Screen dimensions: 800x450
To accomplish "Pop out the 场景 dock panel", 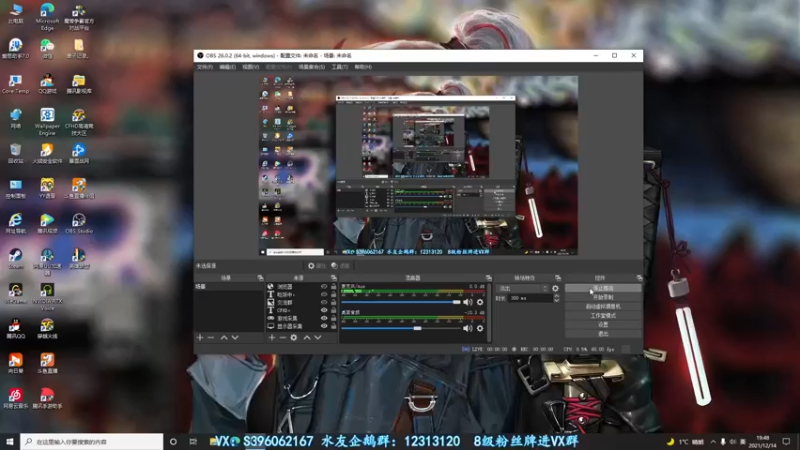I will pyautogui.click(x=260, y=278).
